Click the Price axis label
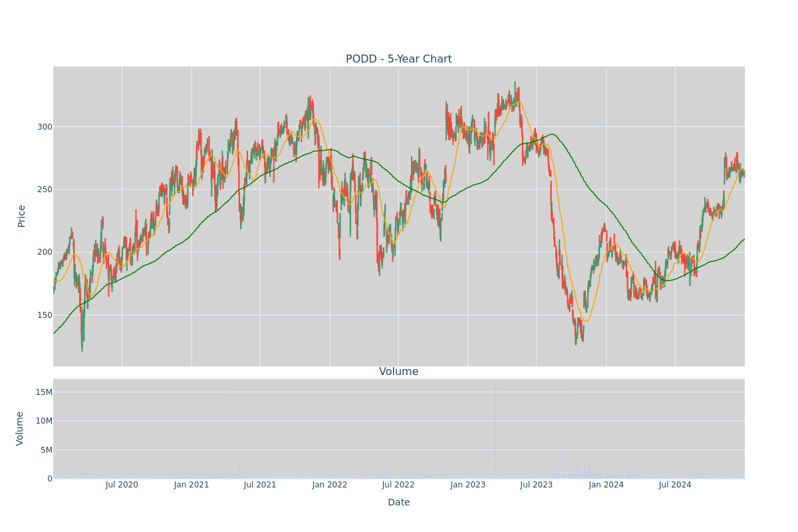The width and height of the screenshot is (798, 532). 21,216
